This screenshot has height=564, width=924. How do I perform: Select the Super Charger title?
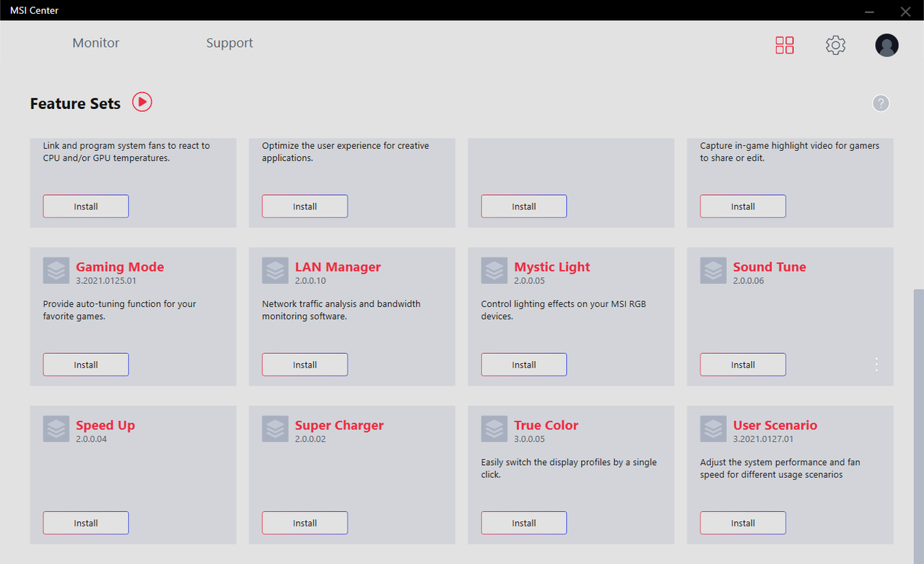tap(339, 425)
